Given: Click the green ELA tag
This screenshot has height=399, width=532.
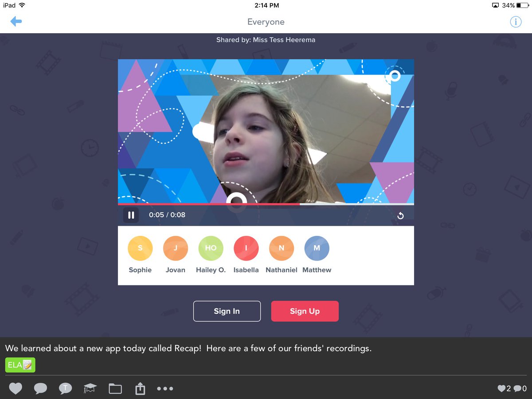Looking at the screenshot, I should click(x=20, y=364).
